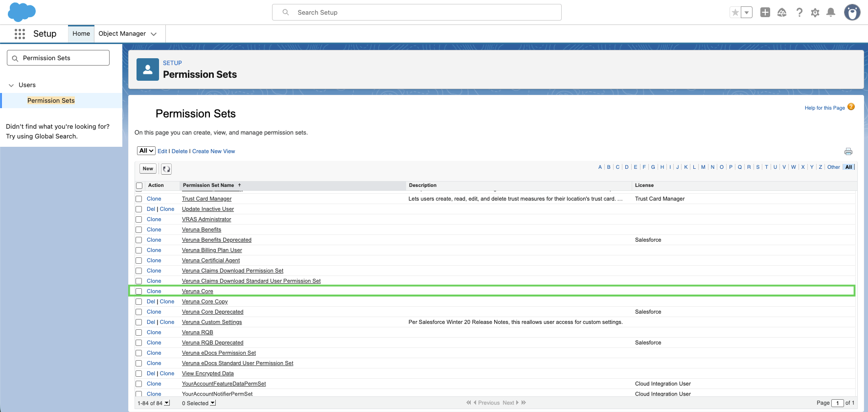Click the sort arrow on Permission Set Name
Viewport: 868px width, 412px height.
tap(240, 185)
